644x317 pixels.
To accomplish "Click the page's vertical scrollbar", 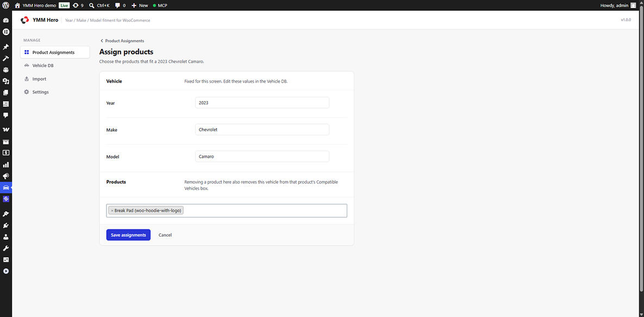I will pyautogui.click(x=642, y=150).
